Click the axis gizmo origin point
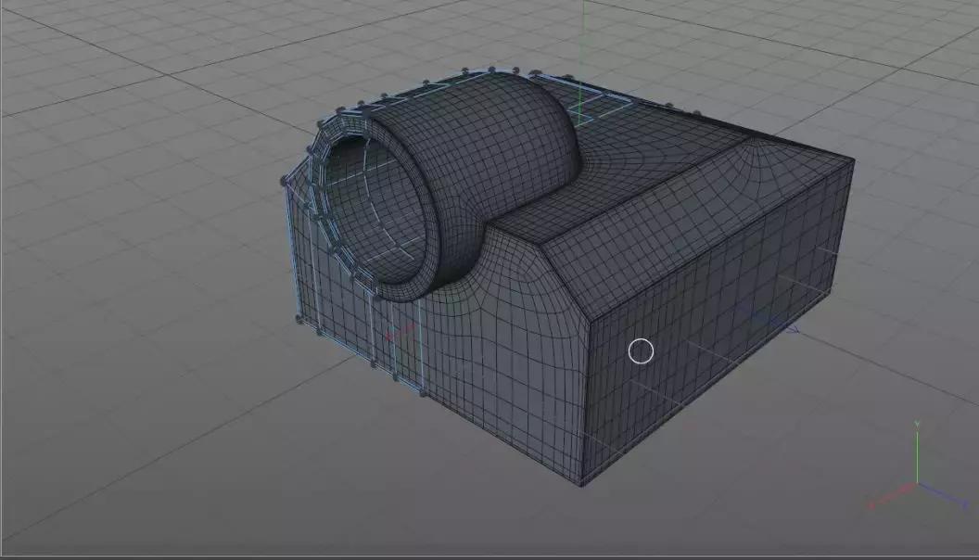The width and height of the screenshot is (979, 560). 917,482
